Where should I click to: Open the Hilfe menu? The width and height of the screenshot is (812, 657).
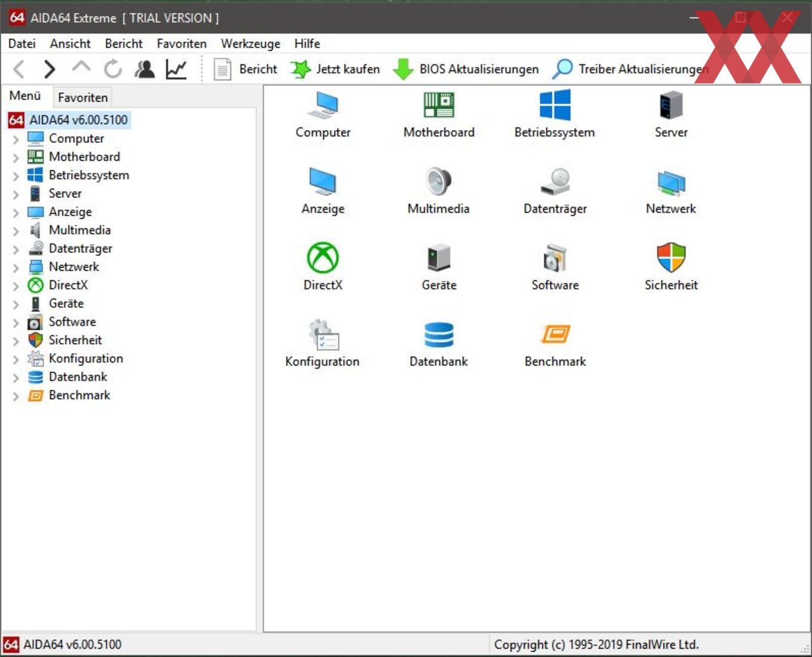[307, 44]
